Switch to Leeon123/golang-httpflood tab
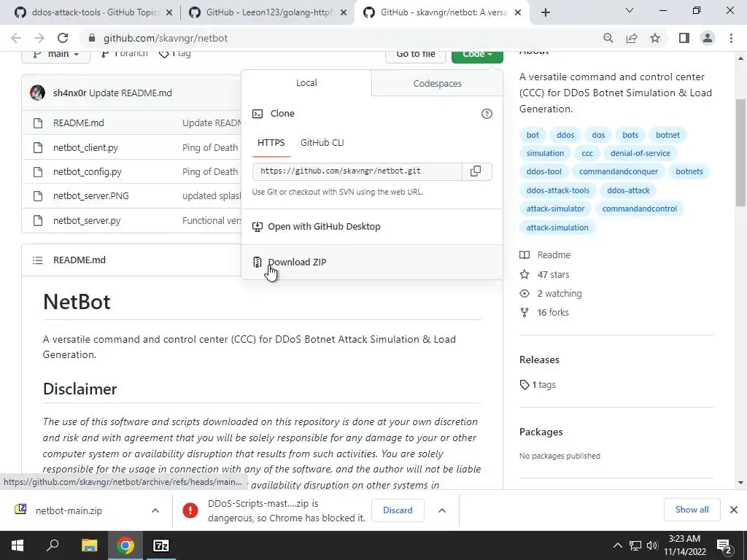This screenshot has height=560, width=747. pos(267,12)
